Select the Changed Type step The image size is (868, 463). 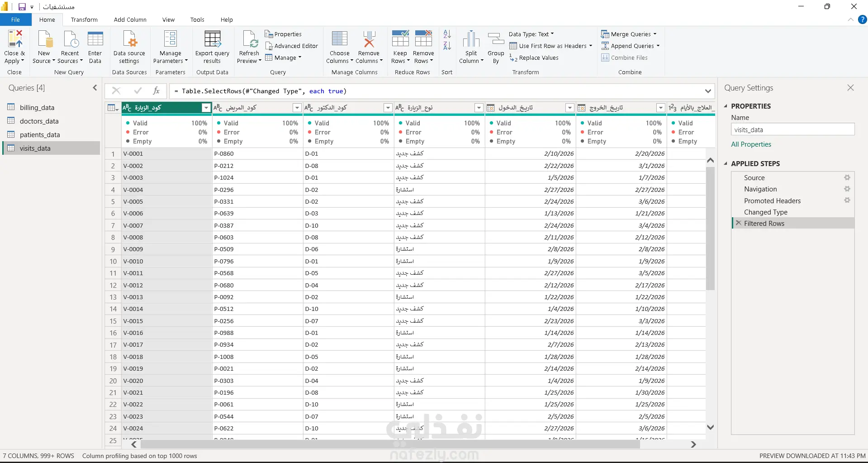pos(765,212)
